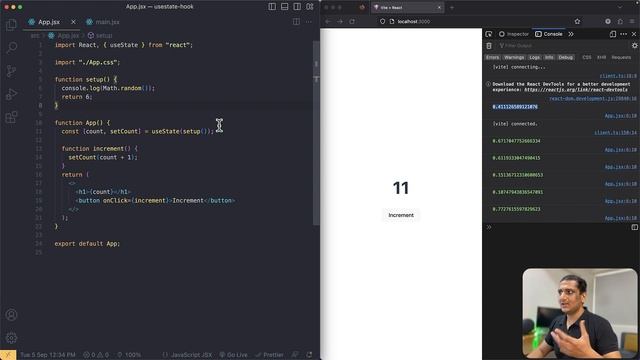This screenshot has width=640, height=360.
Task: Click the VS Code remote indicator in status bar
Action: 8,355
